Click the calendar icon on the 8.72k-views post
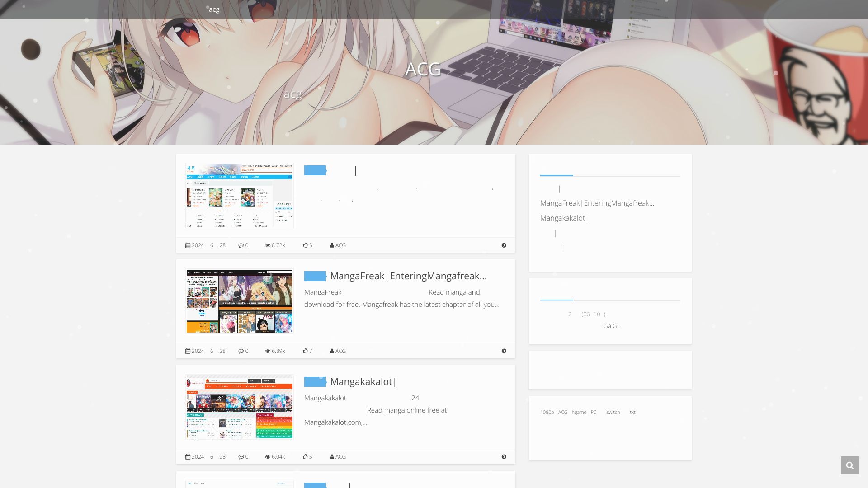The height and width of the screenshot is (488, 868). [x=188, y=245]
